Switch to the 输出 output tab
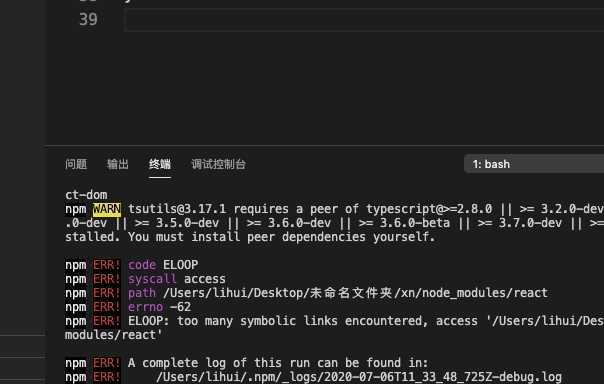Viewport: 604px width, 384px height. (x=117, y=164)
